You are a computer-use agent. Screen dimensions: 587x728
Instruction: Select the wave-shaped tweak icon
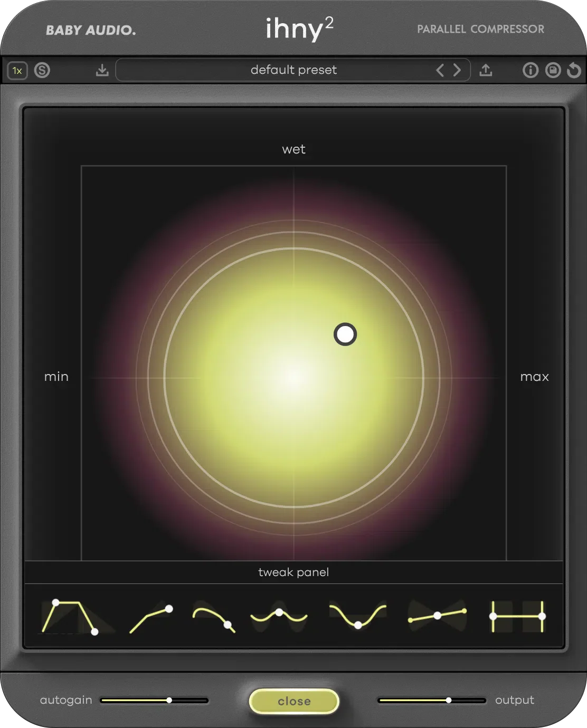point(279,616)
